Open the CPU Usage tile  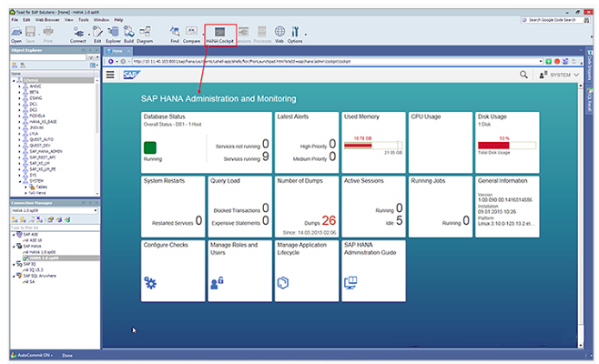pyautogui.click(x=440, y=143)
